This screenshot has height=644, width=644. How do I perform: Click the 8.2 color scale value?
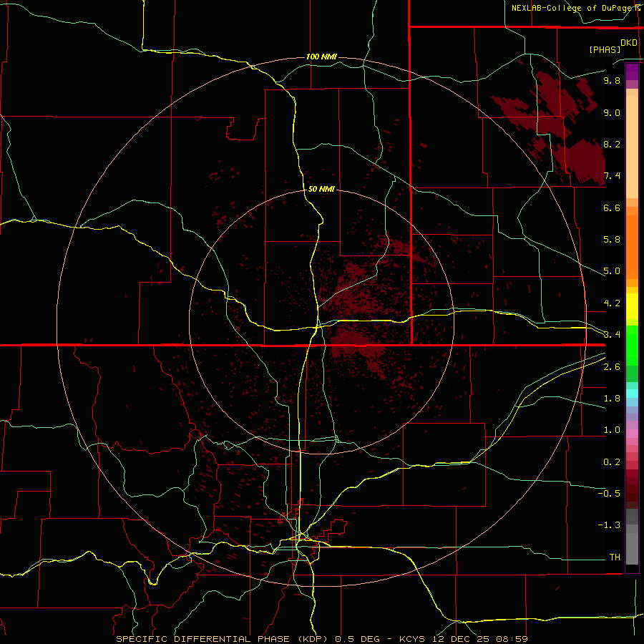[x=612, y=144]
